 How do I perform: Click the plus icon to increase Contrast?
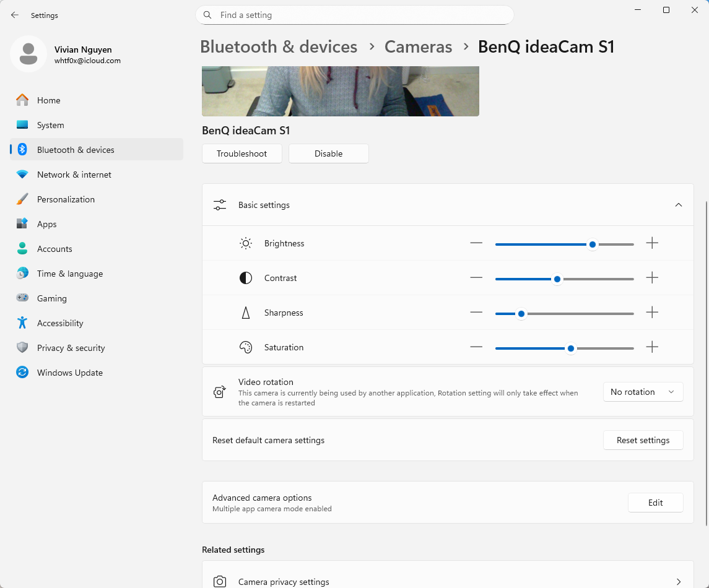click(651, 278)
